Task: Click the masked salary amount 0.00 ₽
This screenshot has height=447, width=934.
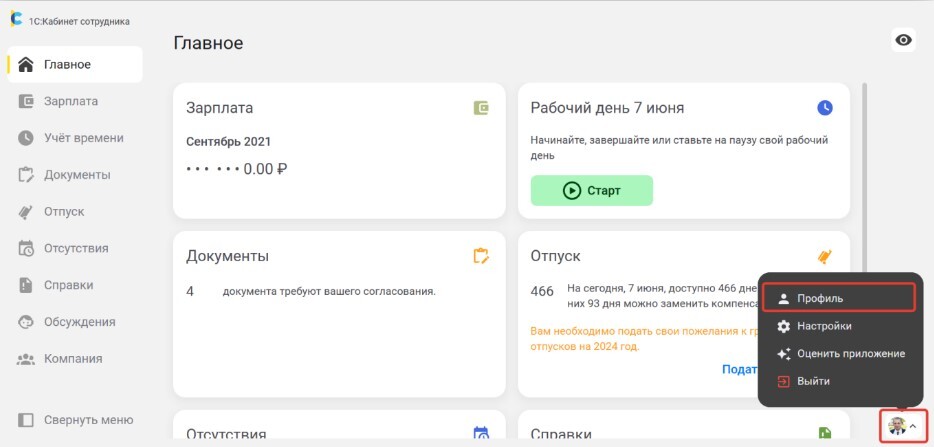Action: tap(236, 170)
